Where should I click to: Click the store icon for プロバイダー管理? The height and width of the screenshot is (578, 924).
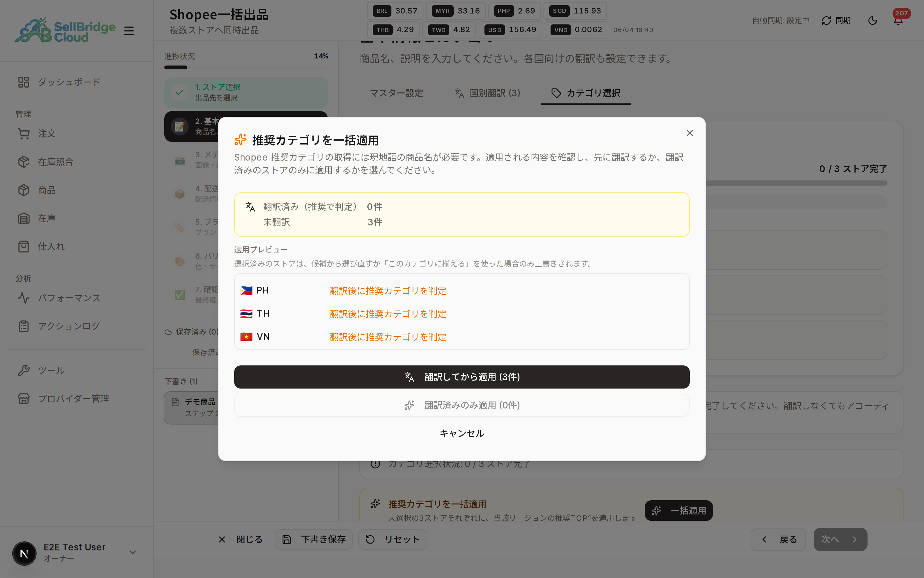[24, 399]
